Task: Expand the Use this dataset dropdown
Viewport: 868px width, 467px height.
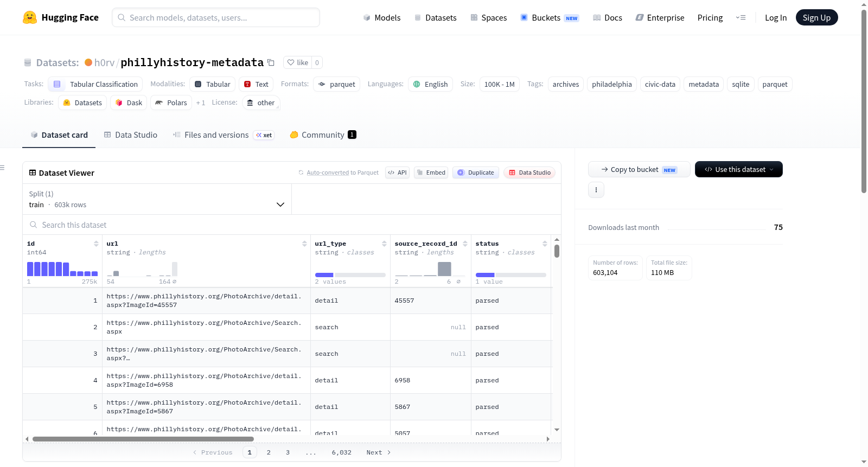Action: point(739,169)
